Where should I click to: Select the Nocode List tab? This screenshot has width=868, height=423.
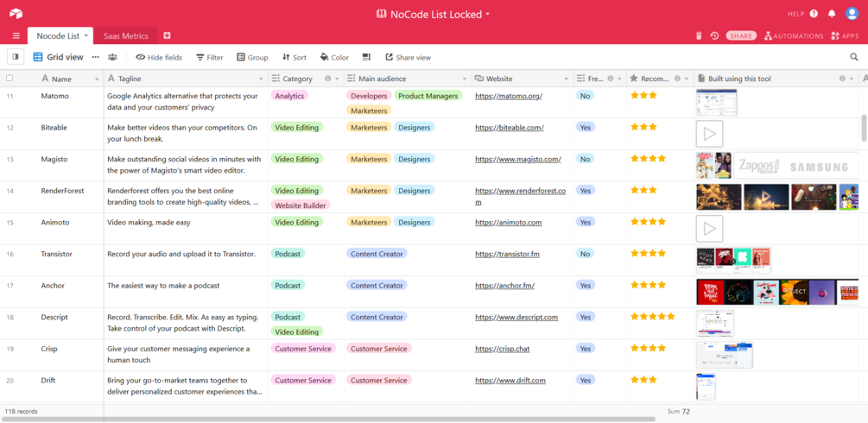[58, 36]
